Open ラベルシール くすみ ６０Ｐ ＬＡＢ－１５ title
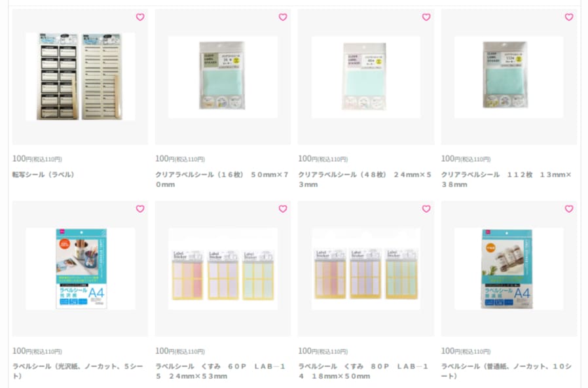Screen dimensions: 588x388 (221, 371)
